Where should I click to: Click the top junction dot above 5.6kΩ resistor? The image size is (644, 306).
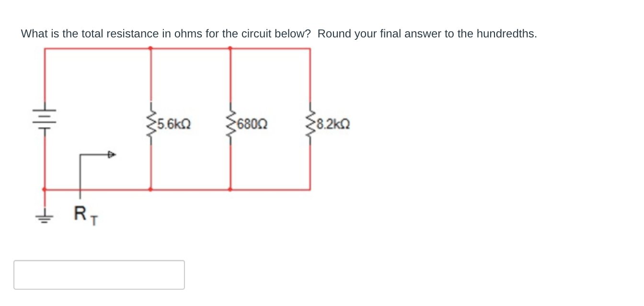pos(151,48)
